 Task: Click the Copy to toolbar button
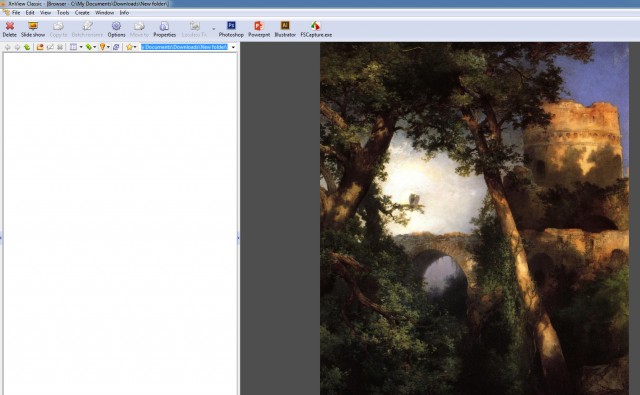(58, 29)
